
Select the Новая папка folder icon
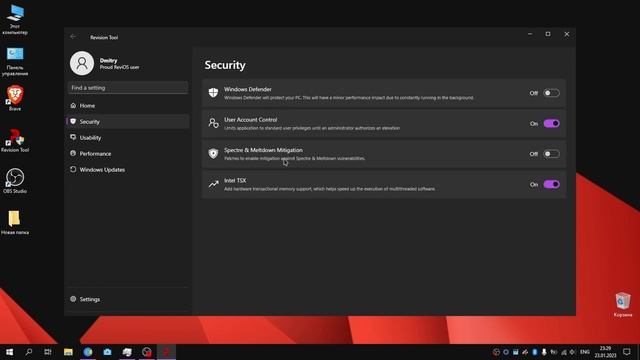pos(15,222)
